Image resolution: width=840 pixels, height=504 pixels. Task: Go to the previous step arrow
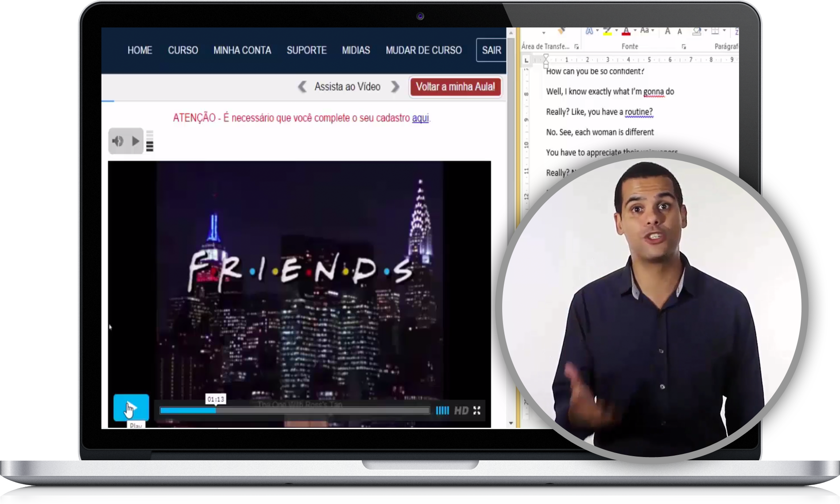click(302, 86)
